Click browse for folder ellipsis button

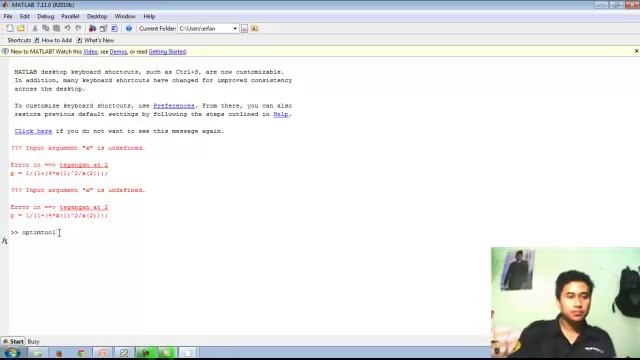pos(244,29)
